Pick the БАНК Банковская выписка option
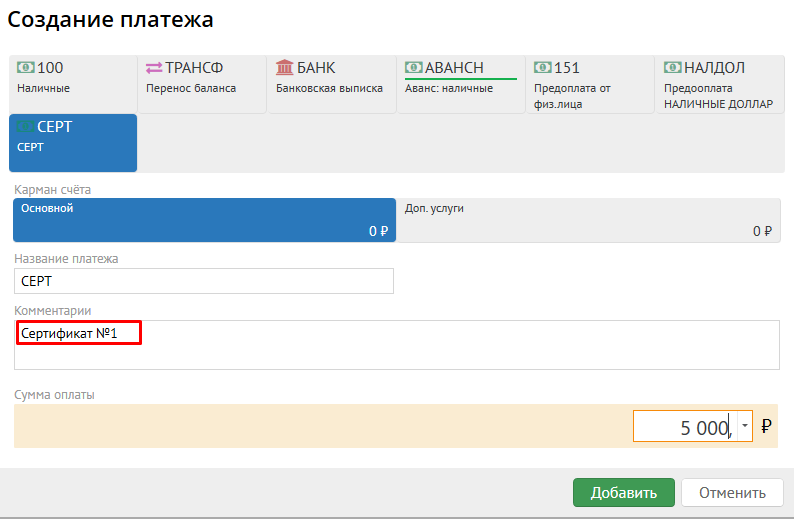 click(x=332, y=84)
